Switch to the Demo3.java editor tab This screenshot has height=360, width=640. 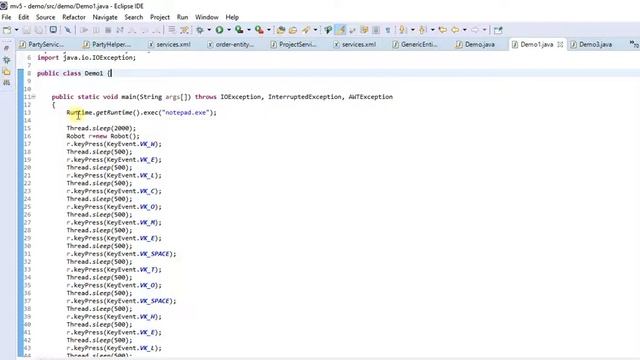pyautogui.click(x=591, y=44)
